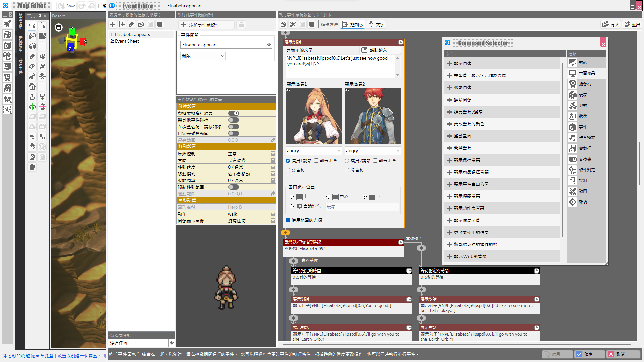Toggle the 與其他事件碰撞 collision switch
Viewport: 644px width, 362px height.
[x=234, y=120]
